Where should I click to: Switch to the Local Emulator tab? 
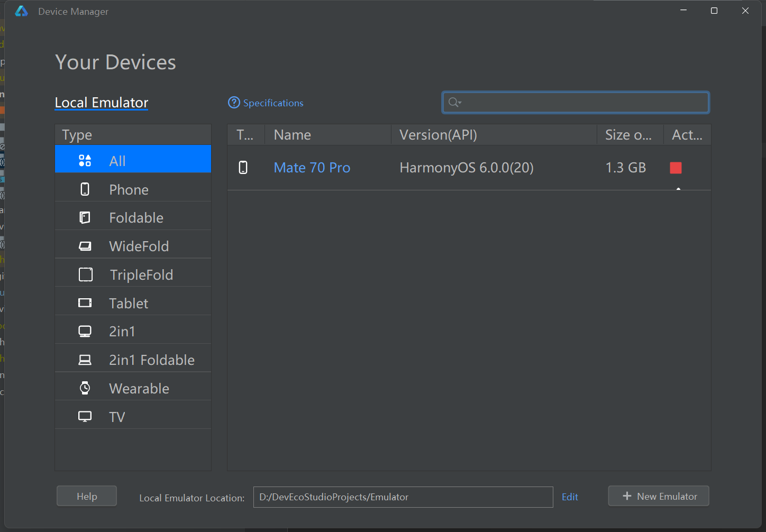click(102, 103)
